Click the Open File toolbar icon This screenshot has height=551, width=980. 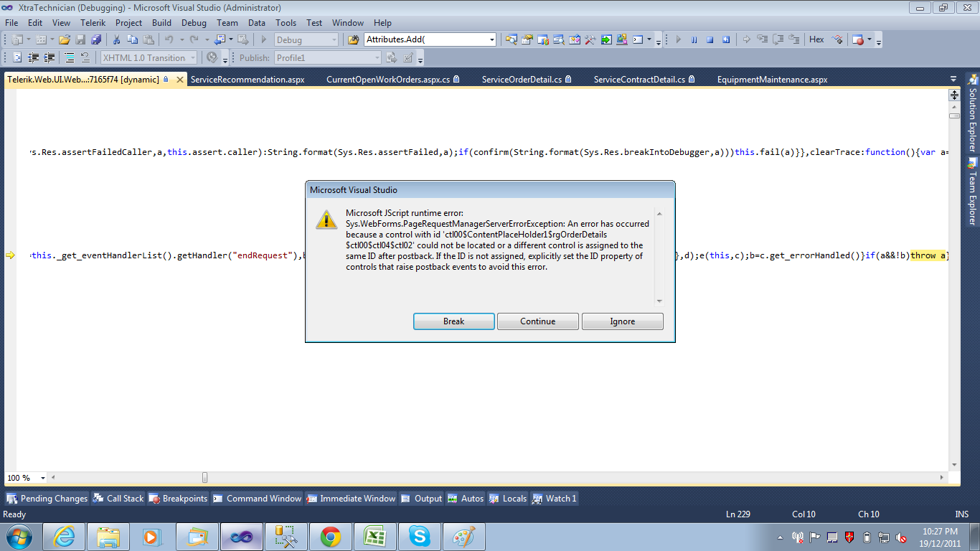(65, 40)
